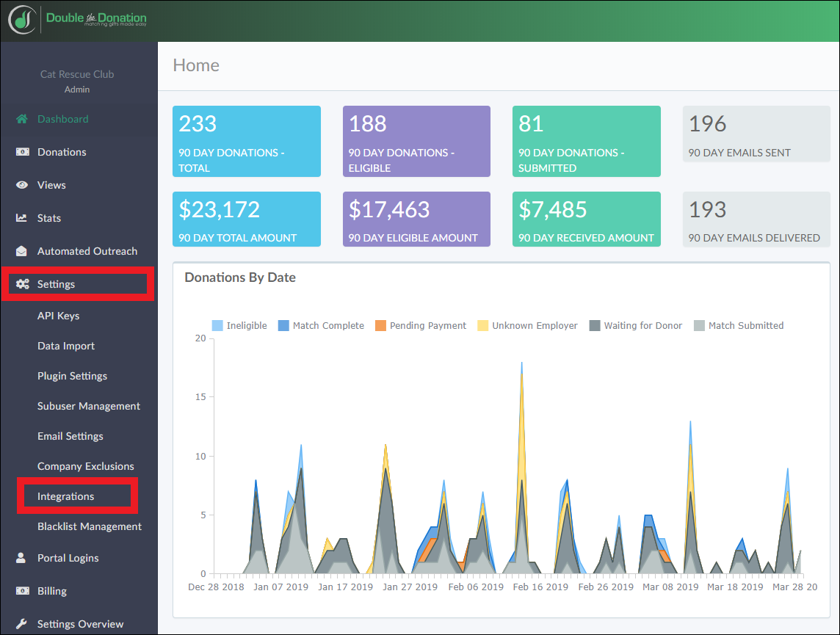This screenshot has height=635, width=840.
Task: Click the Billing money icon
Action: (x=22, y=591)
